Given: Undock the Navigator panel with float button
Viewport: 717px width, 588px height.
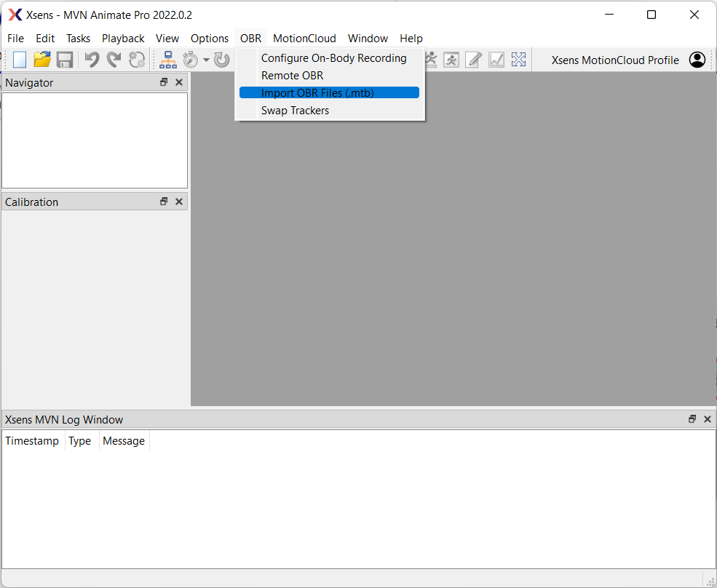Looking at the screenshot, I should pyautogui.click(x=164, y=82).
